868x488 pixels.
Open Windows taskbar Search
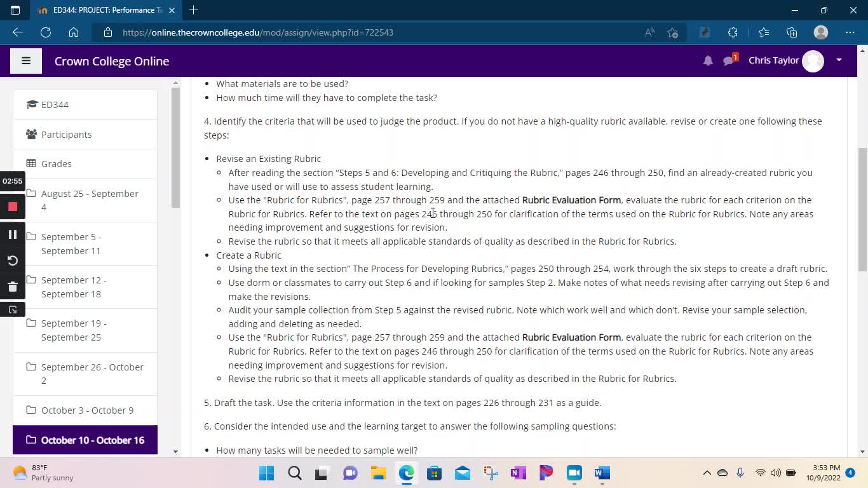(x=295, y=473)
